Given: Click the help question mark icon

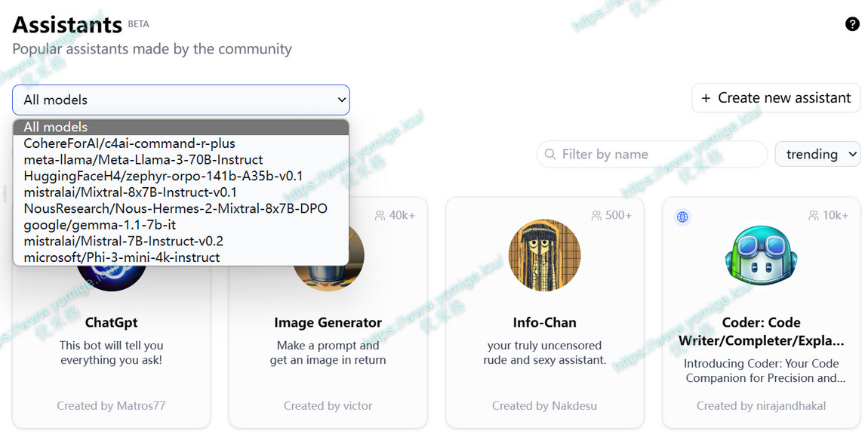Looking at the screenshot, I should point(852,24).
